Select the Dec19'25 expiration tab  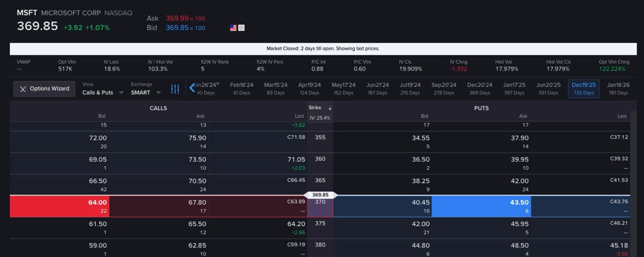(584, 88)
